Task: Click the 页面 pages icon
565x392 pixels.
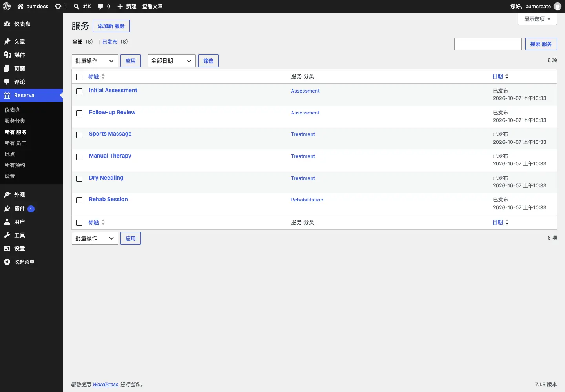Action: point(7,69)
